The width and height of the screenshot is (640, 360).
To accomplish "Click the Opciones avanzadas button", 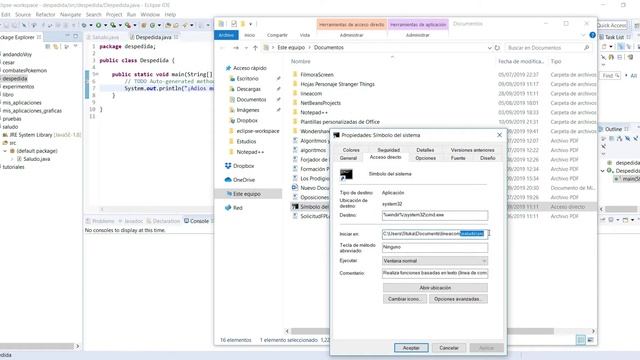I will pos(458,299).
